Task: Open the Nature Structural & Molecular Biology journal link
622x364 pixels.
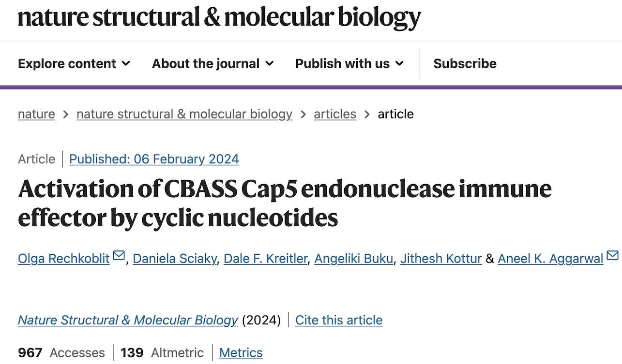Action: coord(128,320)
